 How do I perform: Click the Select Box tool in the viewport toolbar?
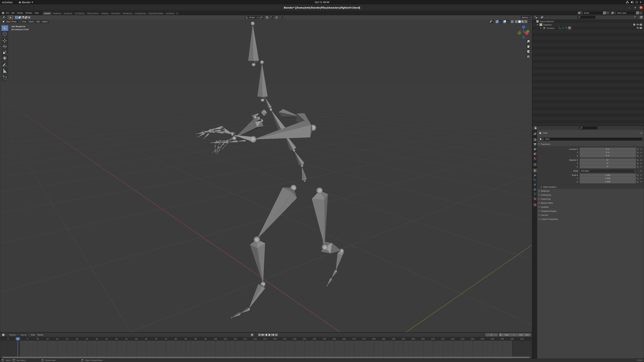click(x=5, y=28)
